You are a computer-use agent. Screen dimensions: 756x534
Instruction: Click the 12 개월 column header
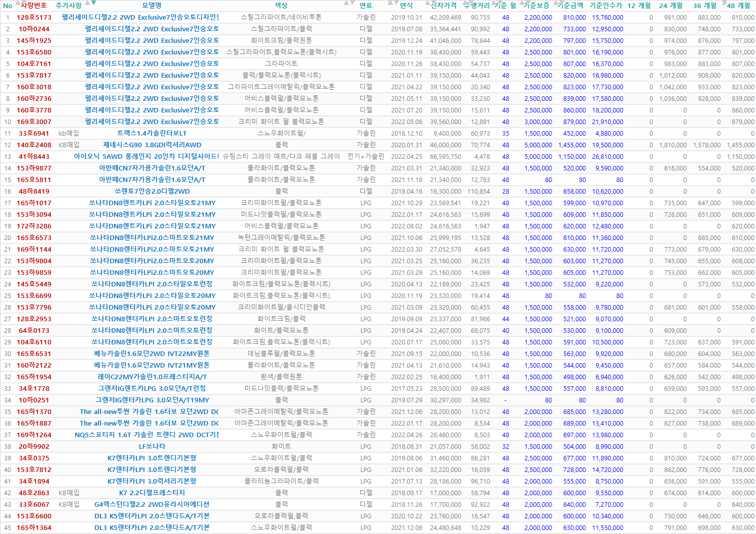pos(639,6)
